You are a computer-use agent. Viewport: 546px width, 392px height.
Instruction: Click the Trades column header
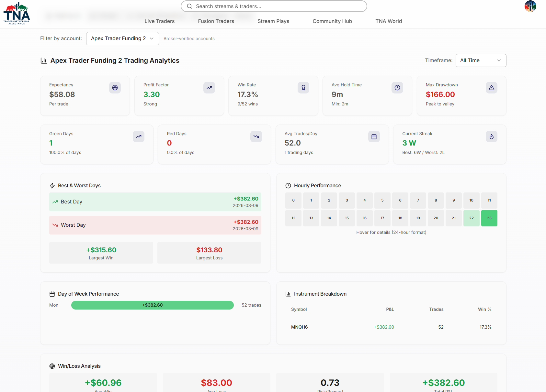436,310
